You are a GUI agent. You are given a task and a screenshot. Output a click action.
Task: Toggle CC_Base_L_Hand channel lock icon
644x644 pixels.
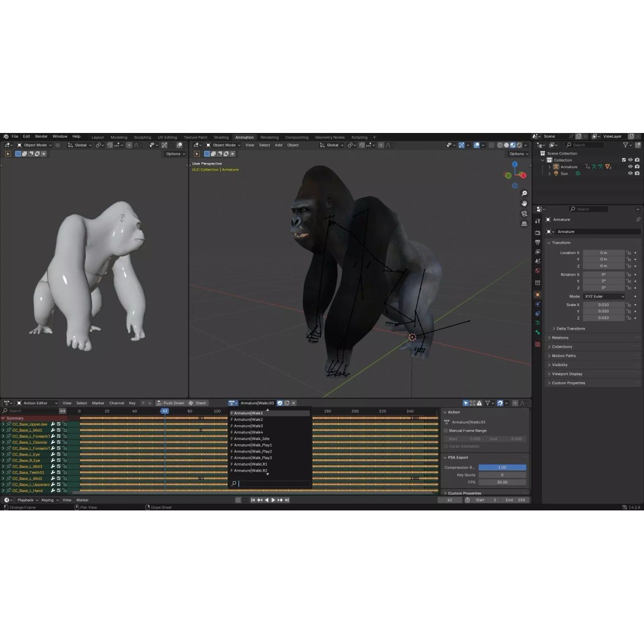(x=64, y=490)
